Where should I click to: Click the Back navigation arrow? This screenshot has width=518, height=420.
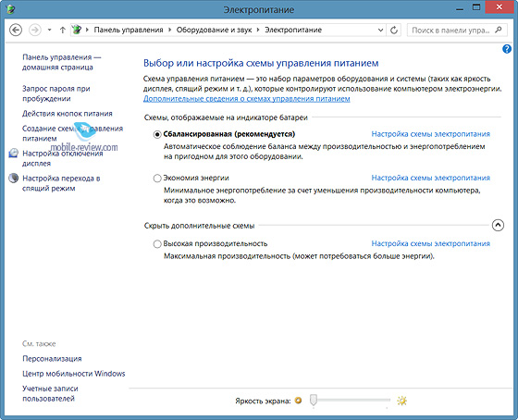pos(16,31)
